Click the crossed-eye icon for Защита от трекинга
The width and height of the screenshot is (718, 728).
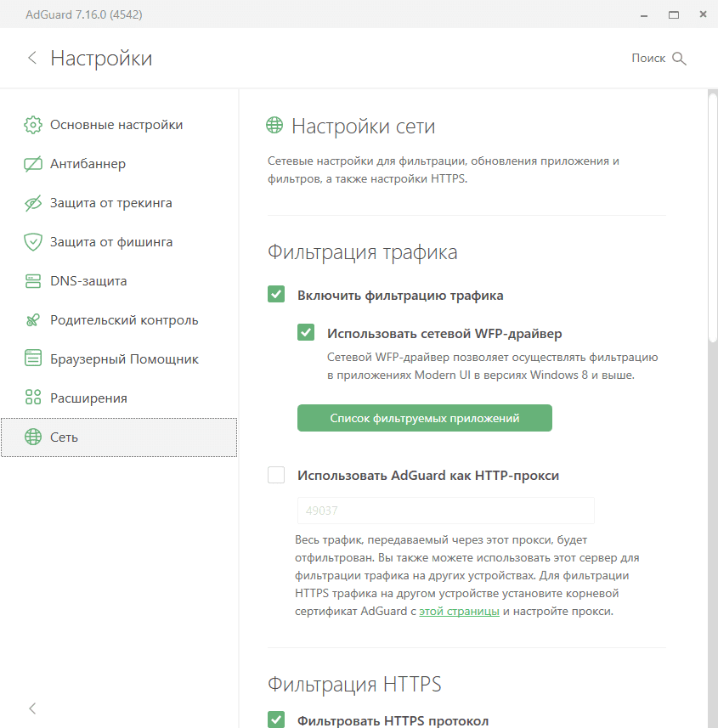(x=33, y=203)
